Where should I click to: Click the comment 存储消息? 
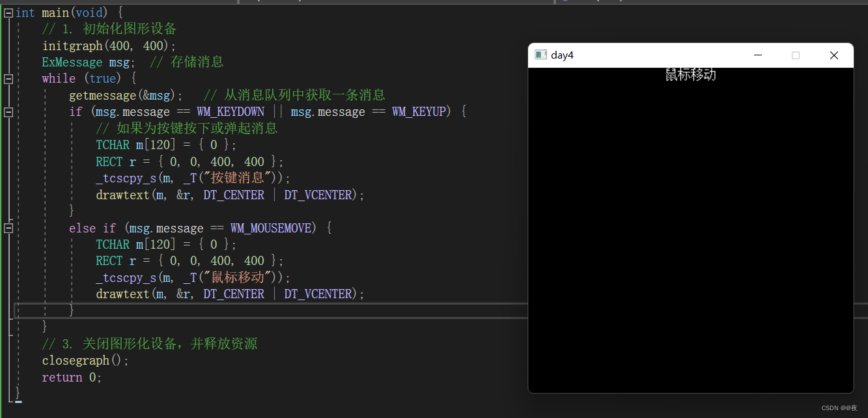click(x=187, y=63)
